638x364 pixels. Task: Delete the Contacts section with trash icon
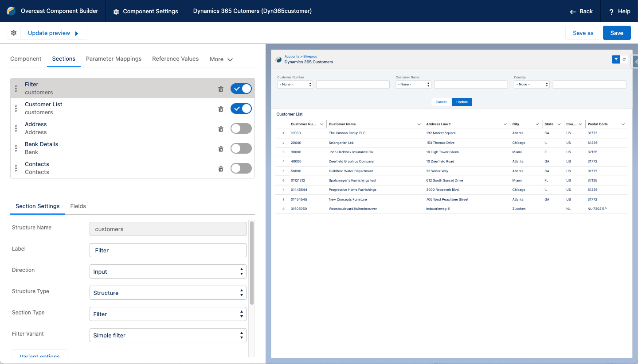221,169
